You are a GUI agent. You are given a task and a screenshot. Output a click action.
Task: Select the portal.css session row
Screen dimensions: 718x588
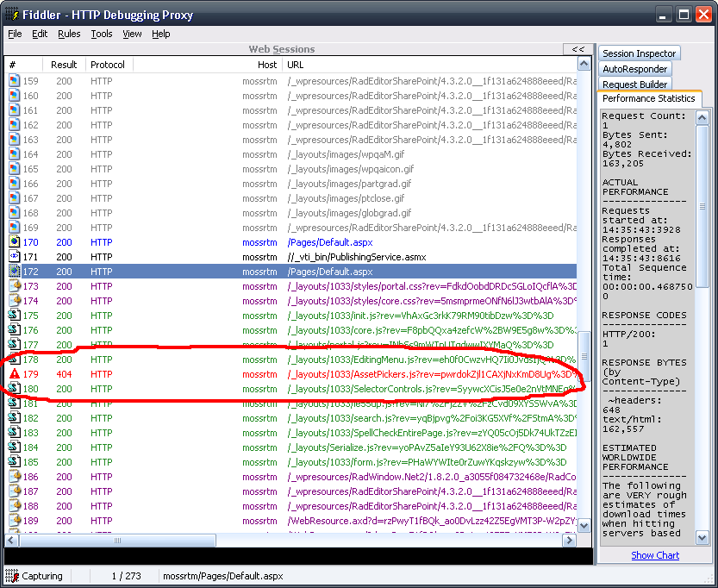(291, 286)
